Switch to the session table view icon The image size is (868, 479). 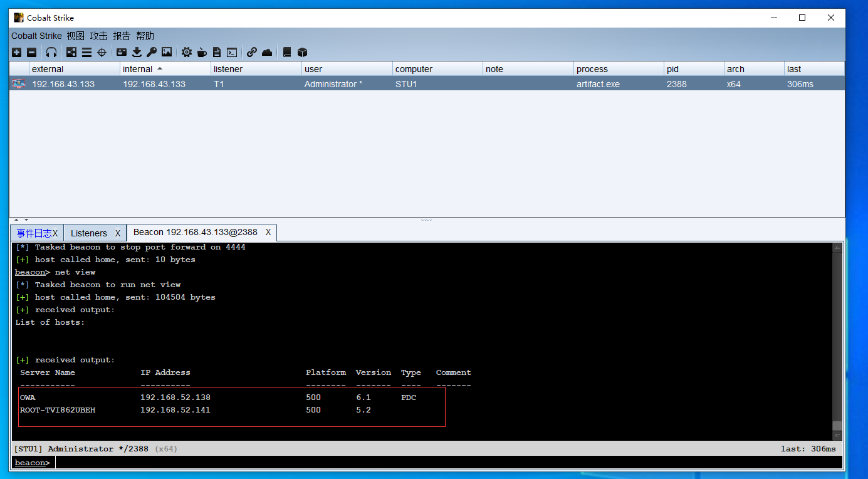tap(86, 53)
